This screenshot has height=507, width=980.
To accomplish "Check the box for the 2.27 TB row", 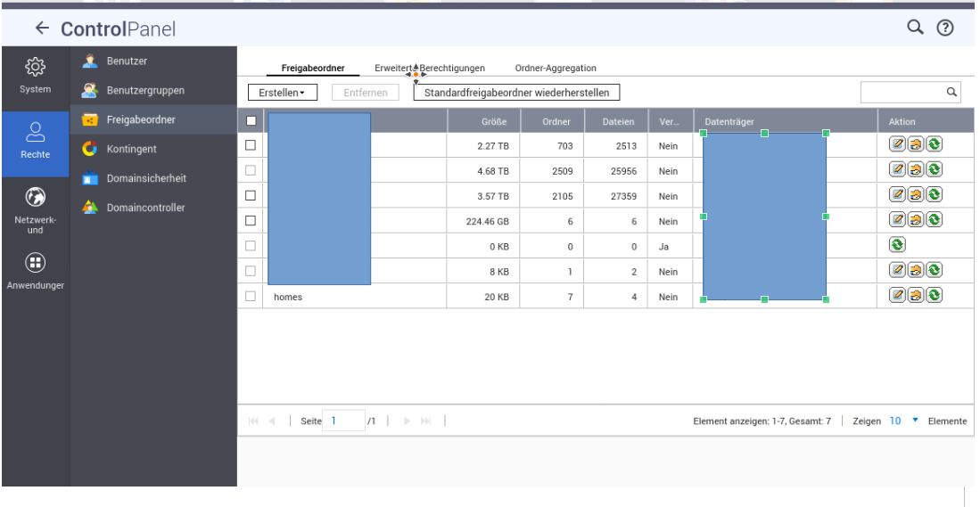I will coord(251,145).
